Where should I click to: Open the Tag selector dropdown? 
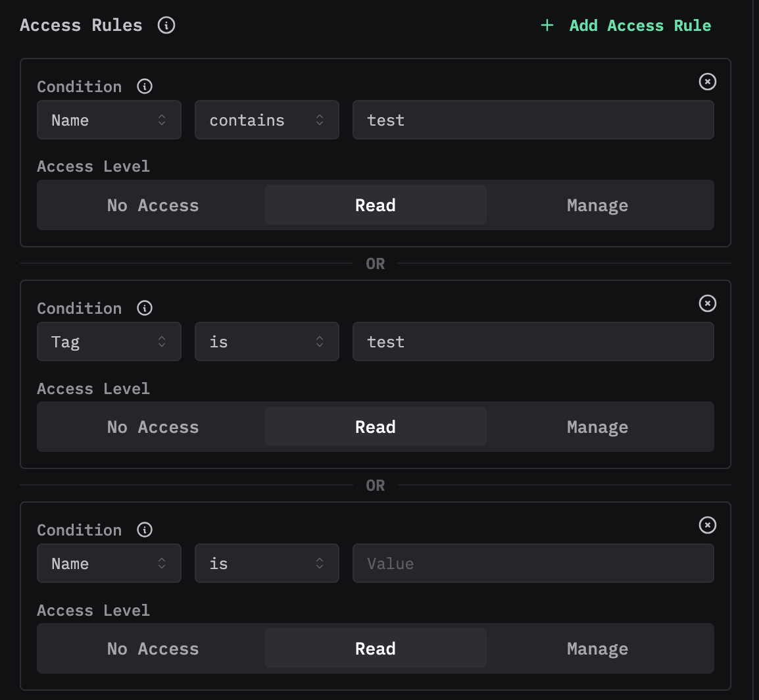tap(109, 341)
